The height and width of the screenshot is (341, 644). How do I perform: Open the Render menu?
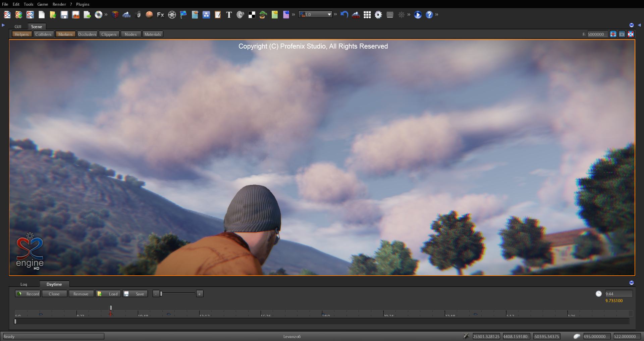59,4
